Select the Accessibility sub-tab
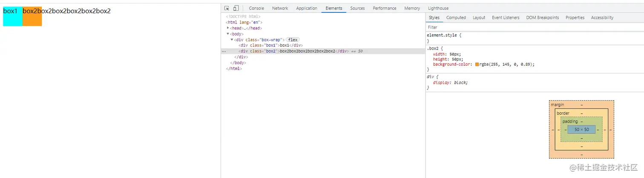 coord(602,18)
